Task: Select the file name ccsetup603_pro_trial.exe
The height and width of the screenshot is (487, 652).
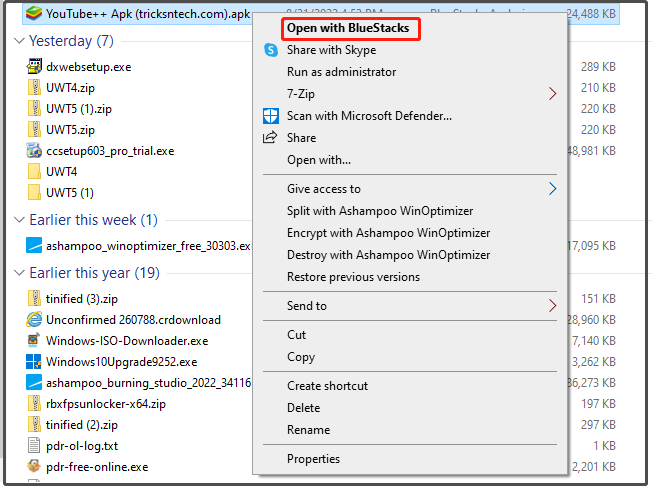Action: (x=110, y=151)
